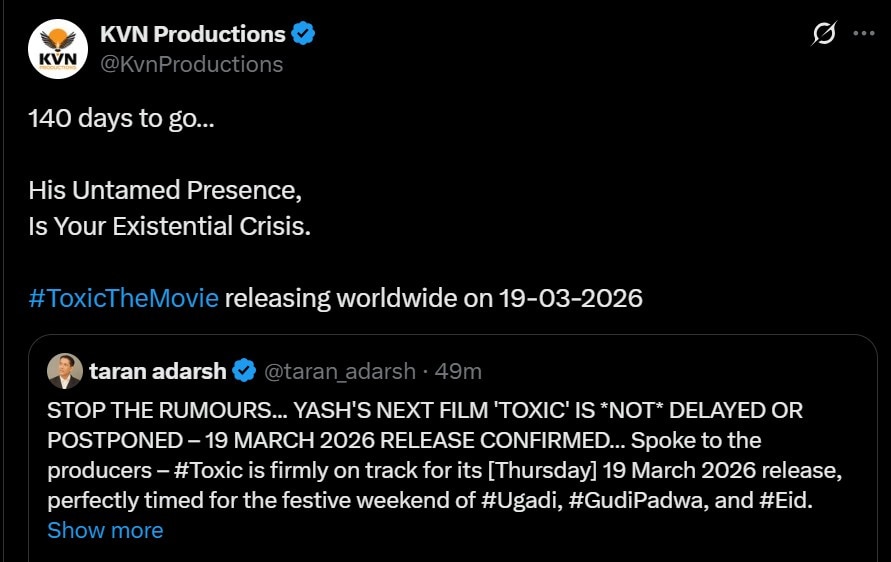Visit the @KvnProductions handle
The height and width of the screenshot is (562, 891).
click(x=191, y=64)
